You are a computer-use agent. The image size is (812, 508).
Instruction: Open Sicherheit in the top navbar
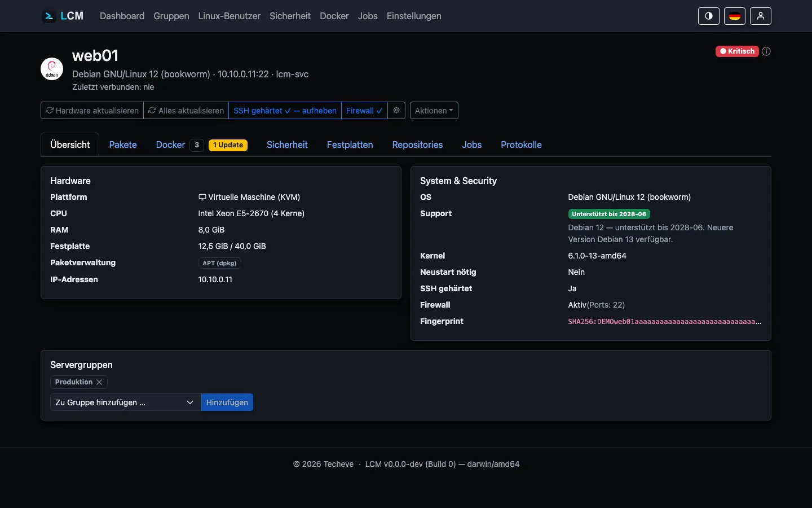[x=290, y=16]
